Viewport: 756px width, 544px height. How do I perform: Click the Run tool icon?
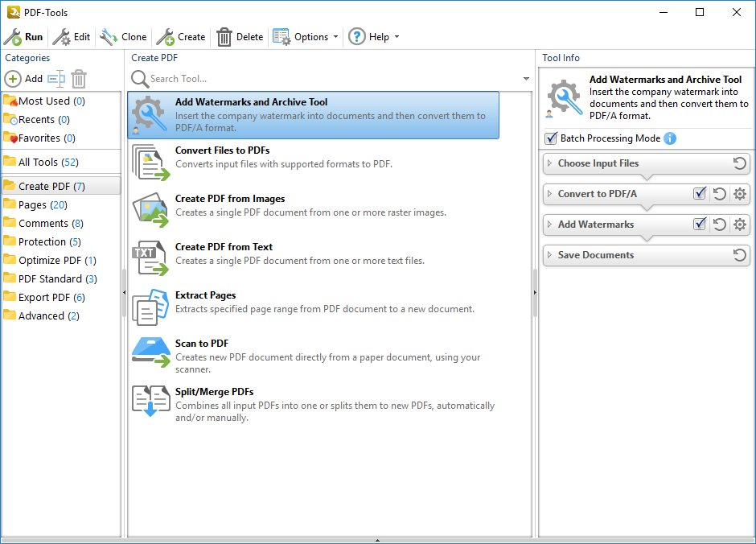[x=13, y=37]
